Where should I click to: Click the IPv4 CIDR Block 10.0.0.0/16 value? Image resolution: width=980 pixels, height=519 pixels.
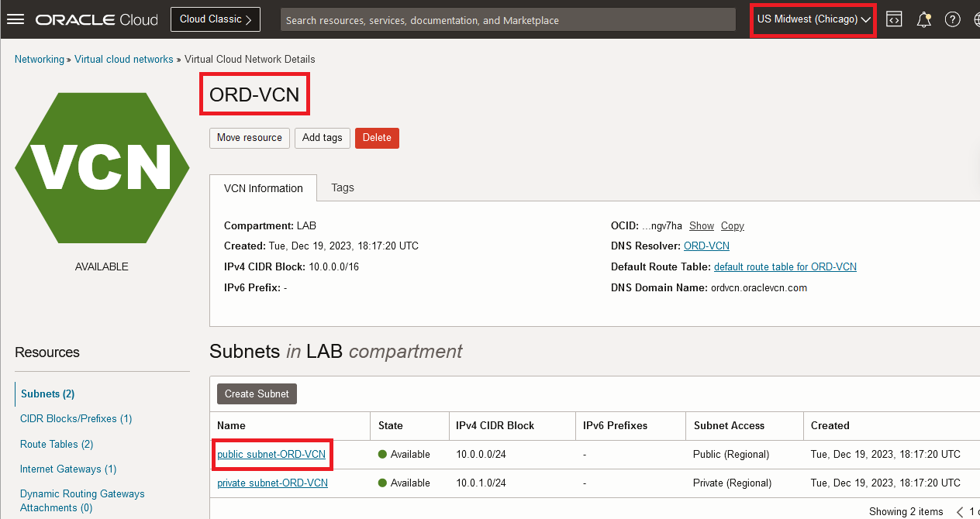333,266
